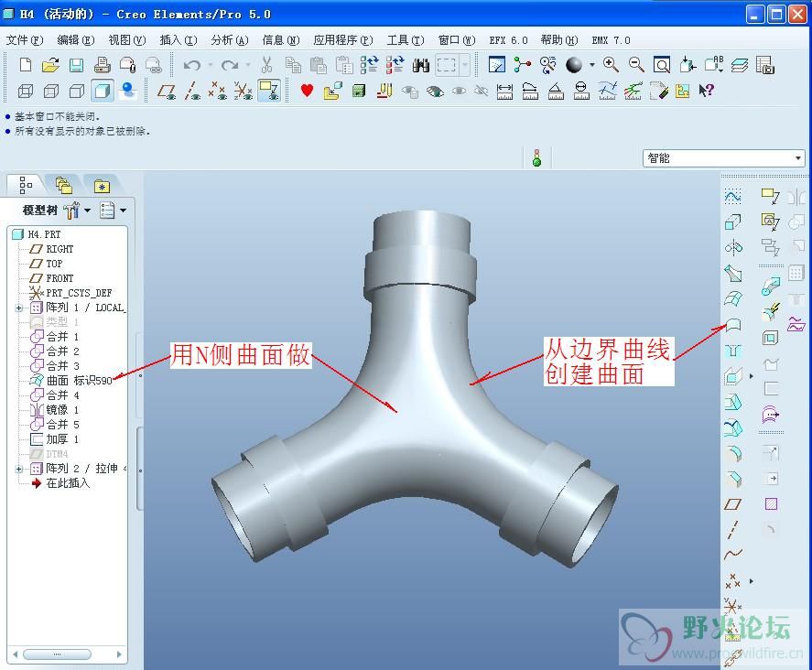The height and width of the screenshot is (670, 812).
Task: Click the binoculars Find icon
Action: 421,65
